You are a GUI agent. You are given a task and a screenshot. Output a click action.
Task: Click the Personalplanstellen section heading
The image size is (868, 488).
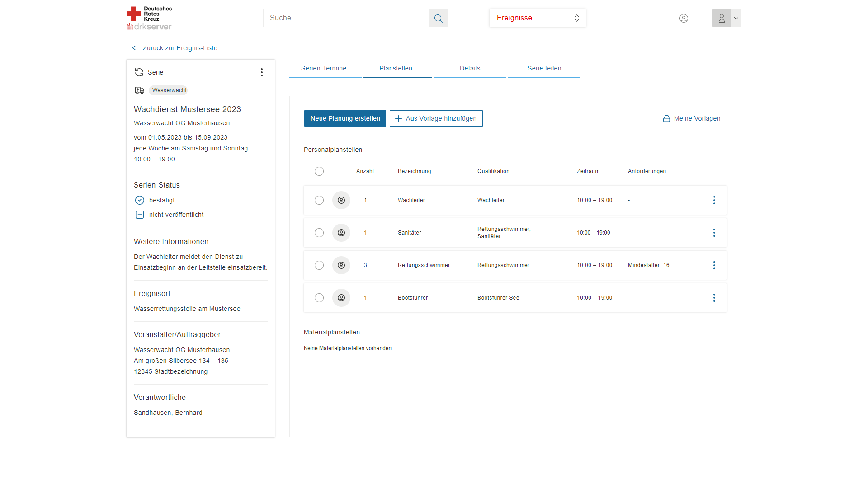point(333,150)
